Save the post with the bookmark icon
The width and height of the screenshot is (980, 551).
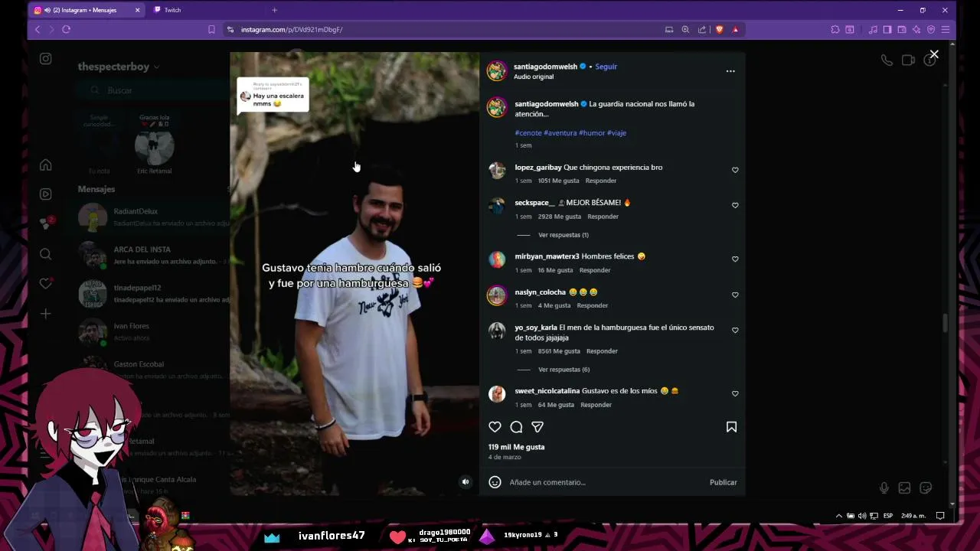pyautogui.click(x=731, y=427)
